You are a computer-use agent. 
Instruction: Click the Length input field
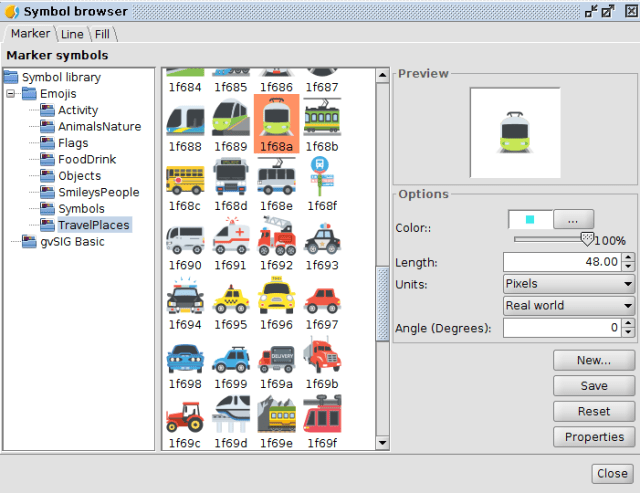tap(560, 262)
